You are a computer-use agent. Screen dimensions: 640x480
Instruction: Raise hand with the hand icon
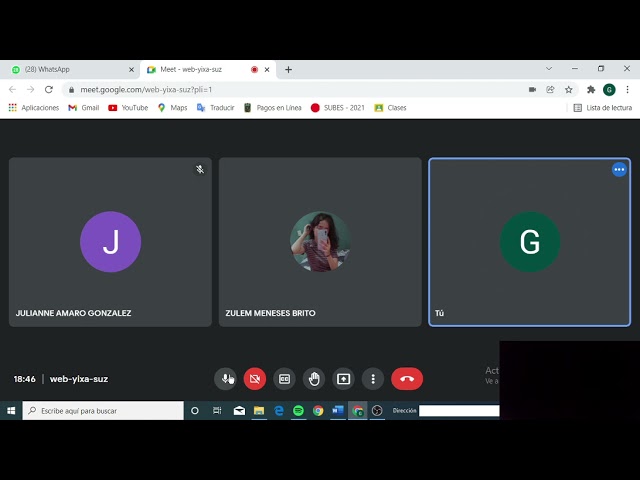click(x=314, y=379)
